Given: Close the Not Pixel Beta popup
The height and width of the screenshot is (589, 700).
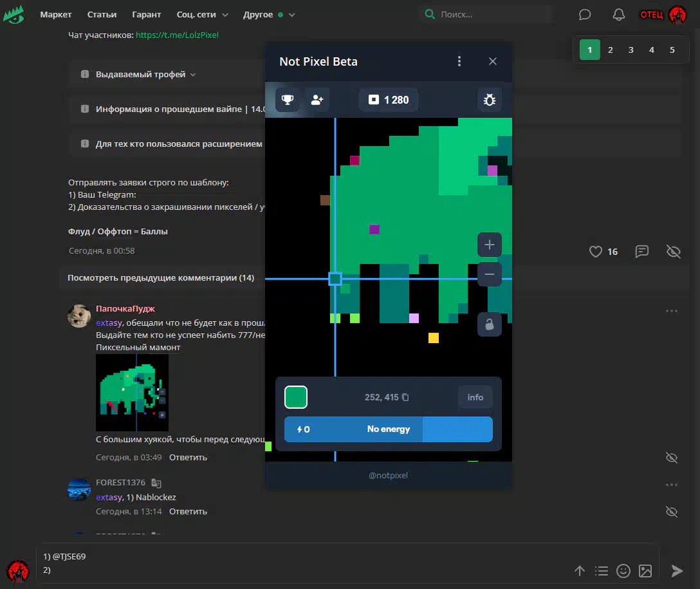Looking at the screenshot, I should [492, 61].
